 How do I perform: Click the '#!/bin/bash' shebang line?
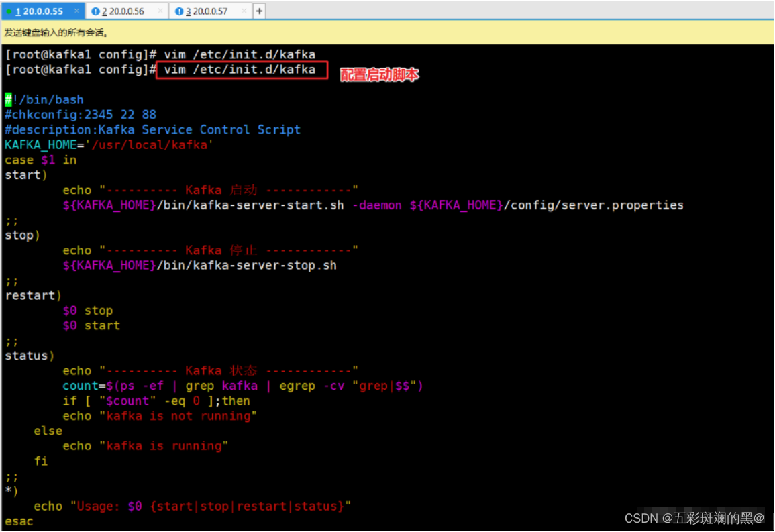pos(44,100)
